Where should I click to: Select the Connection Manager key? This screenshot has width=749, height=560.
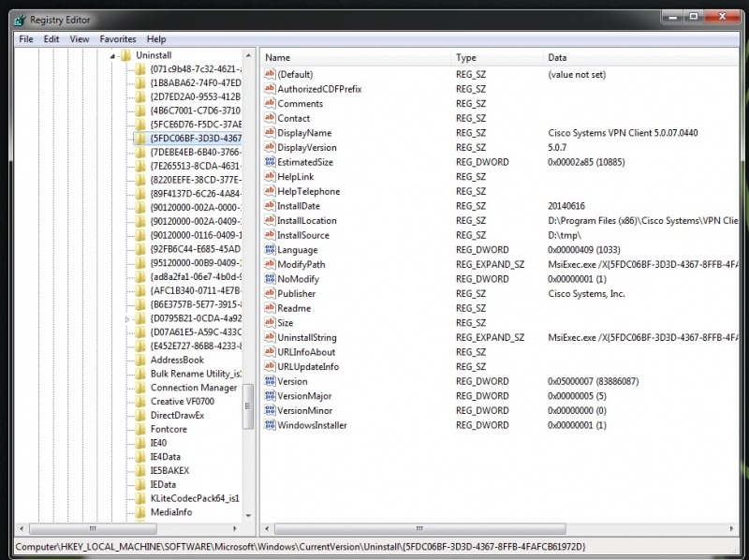[194, 388]
